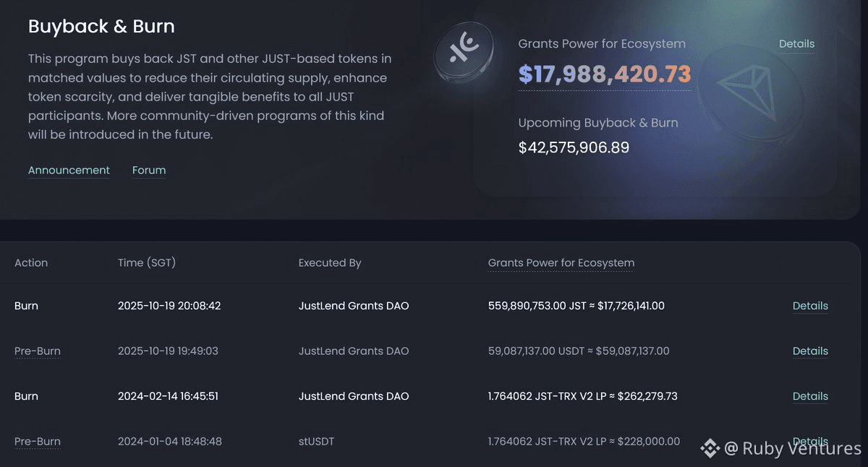Screen dimensions: 868x467
Task: Click the Grants Power for Ecosystem column header
Action: pos(561,263)
